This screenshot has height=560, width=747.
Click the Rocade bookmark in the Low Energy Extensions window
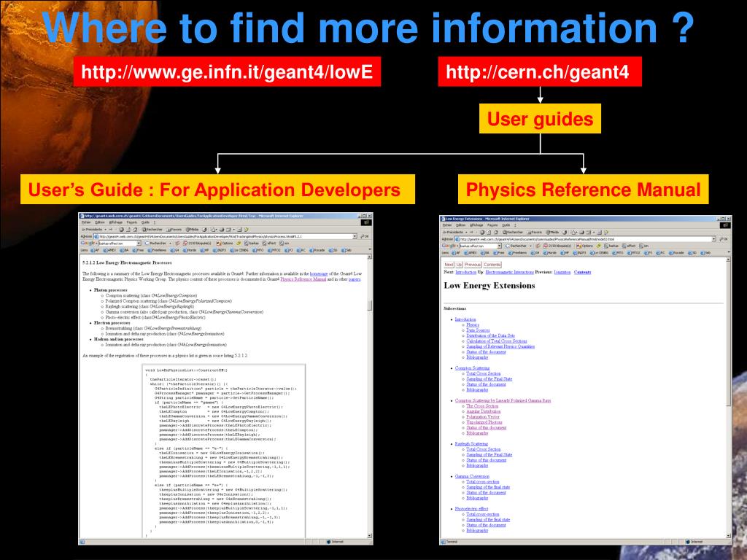point(676,253)
